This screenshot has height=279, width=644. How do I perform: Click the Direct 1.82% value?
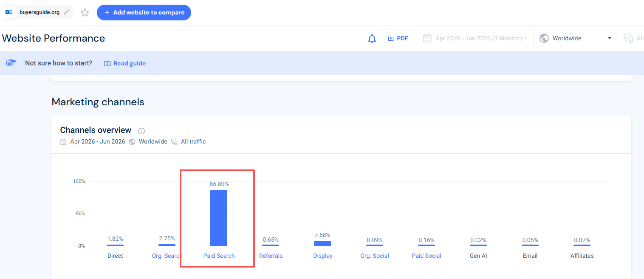point(115,239)
